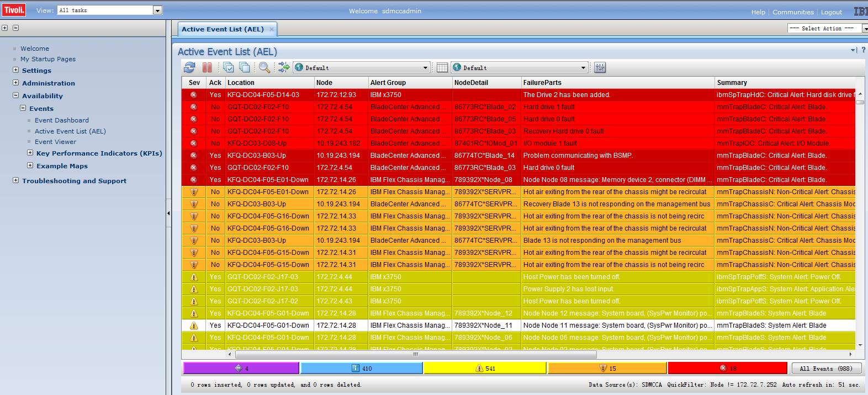Open the Communities link

click(793, 12)
